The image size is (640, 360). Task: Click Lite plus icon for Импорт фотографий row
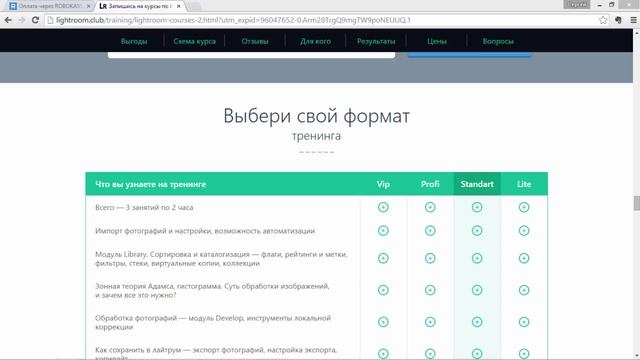tap(524, 231)
